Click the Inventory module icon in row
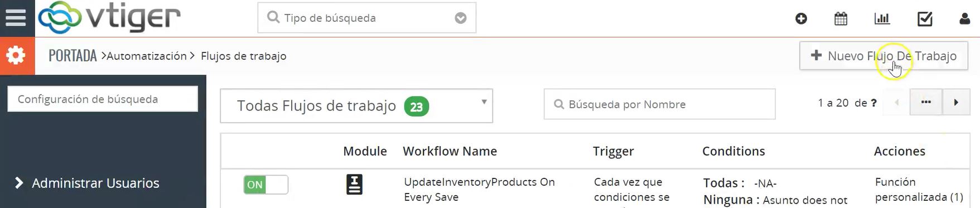Viewport: 980px width, 208px height. 354,185
